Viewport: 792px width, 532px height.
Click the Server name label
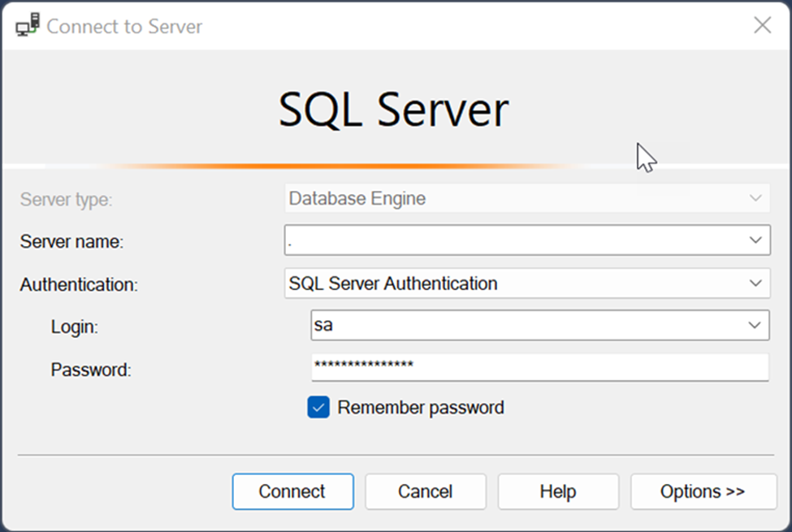71,241
